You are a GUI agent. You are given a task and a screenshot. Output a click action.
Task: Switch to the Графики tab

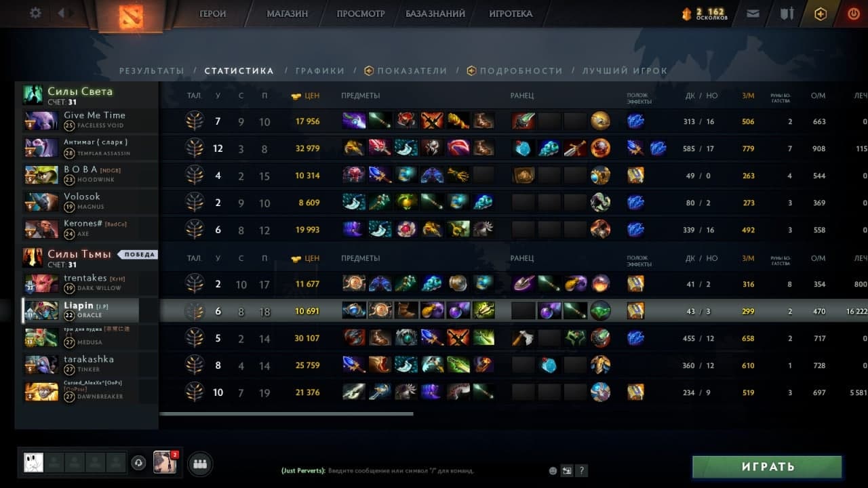point(320,70)
